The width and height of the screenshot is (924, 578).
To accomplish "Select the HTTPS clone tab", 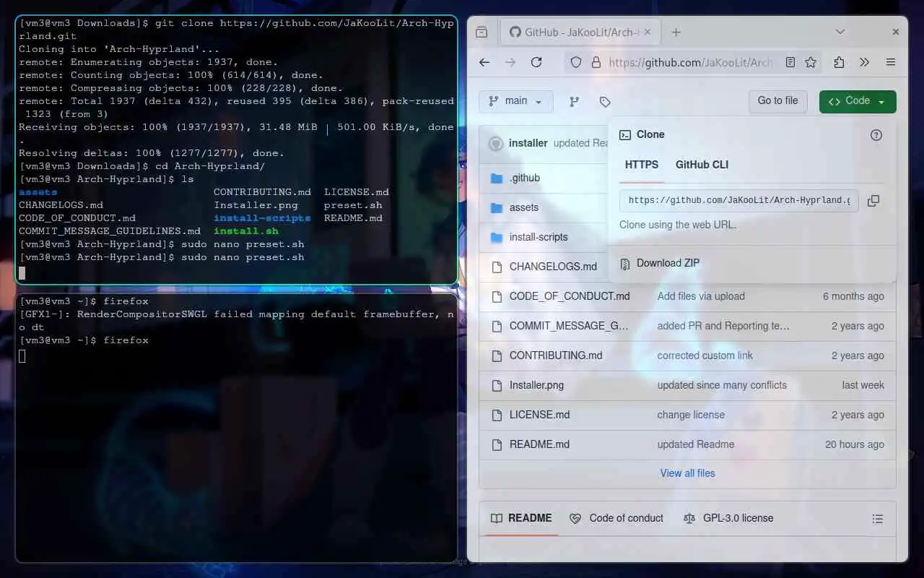I will [x=642, y=165].
